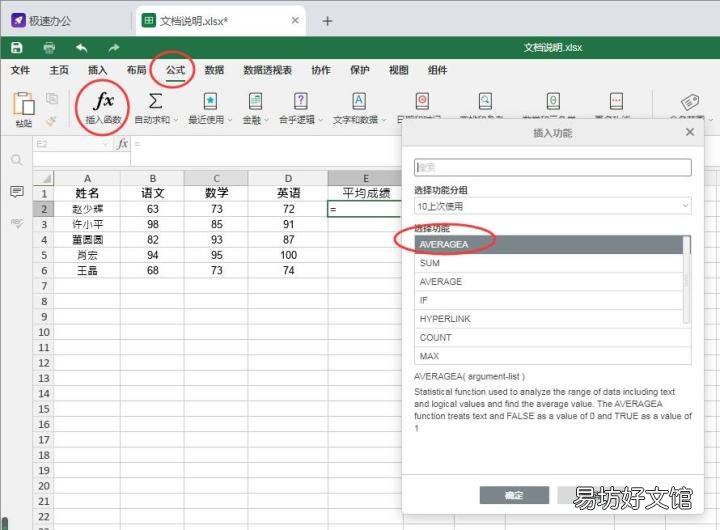The width and height of the screenshot is (720, 530).
Task: Expand the Recently Used dropdown arrow
Action: point(230,120)
